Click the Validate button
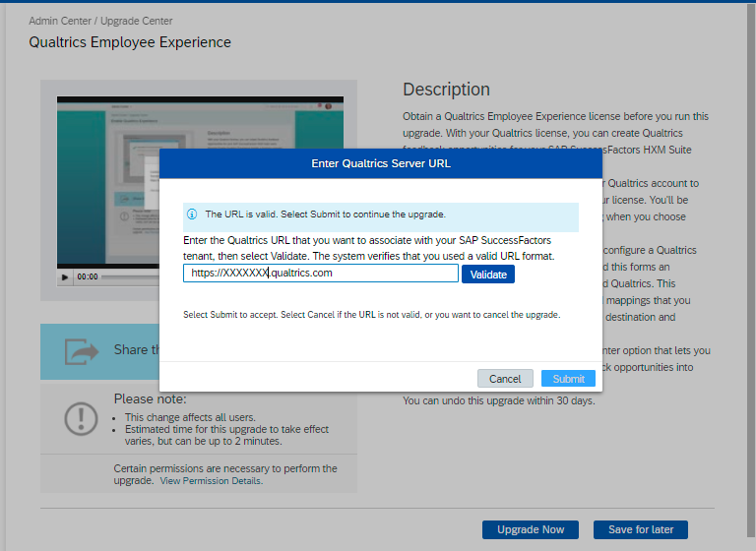The height and width of the screenshot is (551, 756). point(488,275)
